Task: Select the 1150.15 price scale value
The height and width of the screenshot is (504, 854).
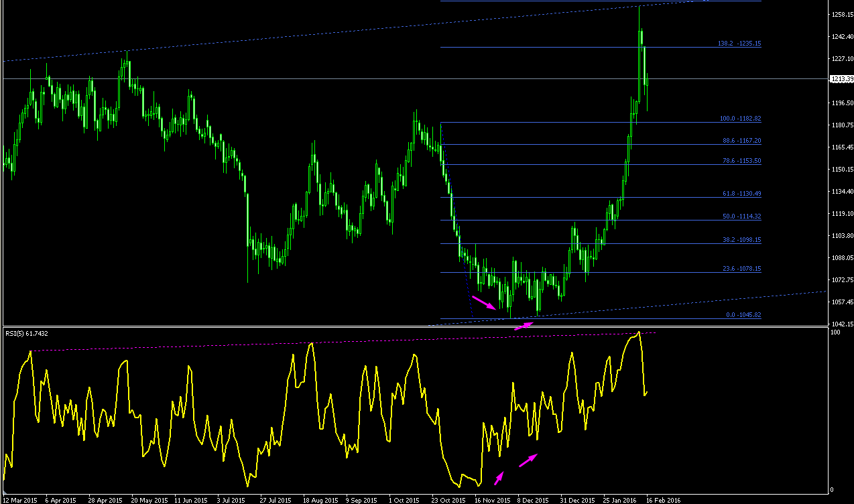Action: 841,169
